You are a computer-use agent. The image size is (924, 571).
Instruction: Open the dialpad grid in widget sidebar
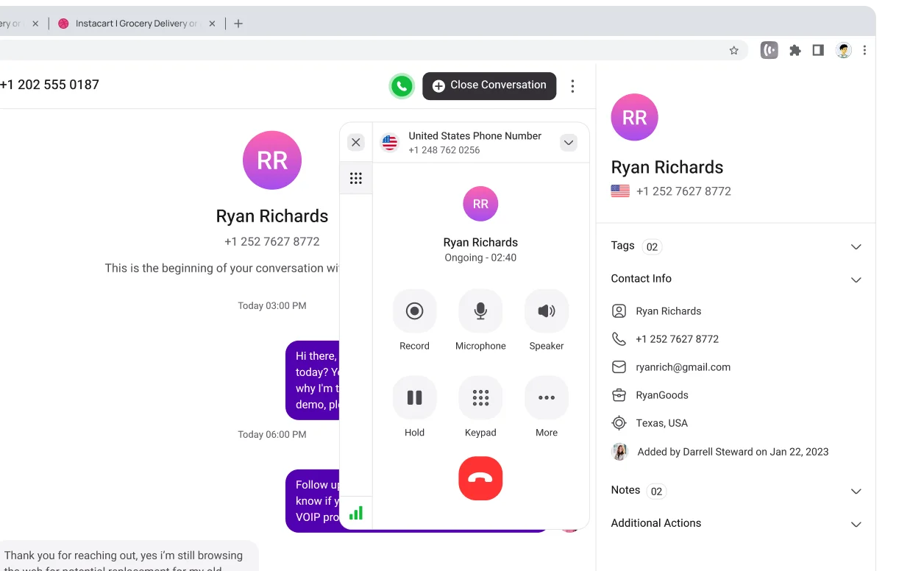click(x=356, y=178)
